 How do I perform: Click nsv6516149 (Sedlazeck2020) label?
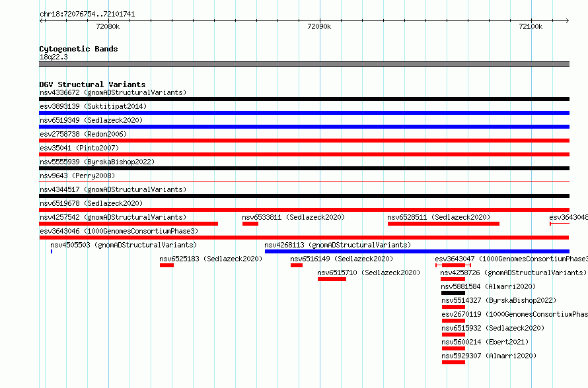point(342,259)
